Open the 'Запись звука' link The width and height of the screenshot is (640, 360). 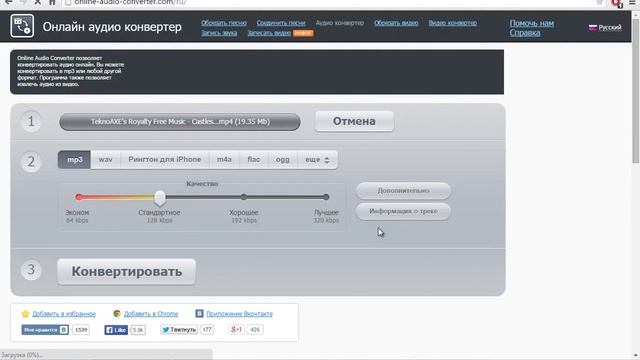point(219,33)
